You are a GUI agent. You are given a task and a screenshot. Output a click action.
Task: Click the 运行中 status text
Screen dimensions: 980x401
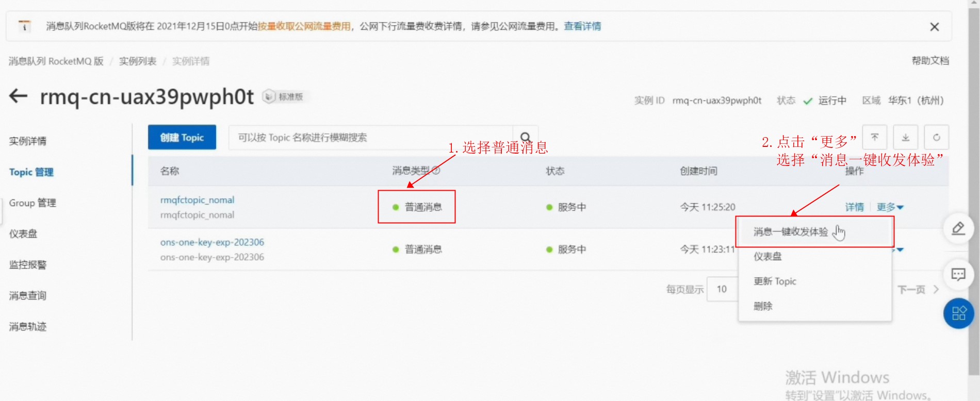click(832, 100)
